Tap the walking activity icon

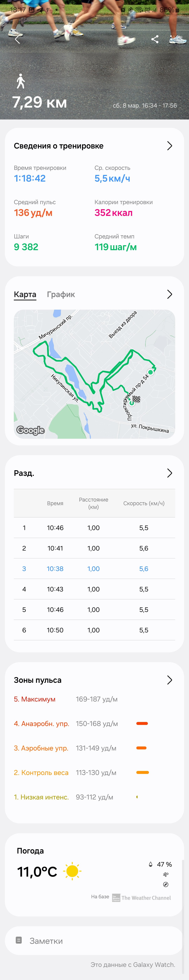pos(20,81)
